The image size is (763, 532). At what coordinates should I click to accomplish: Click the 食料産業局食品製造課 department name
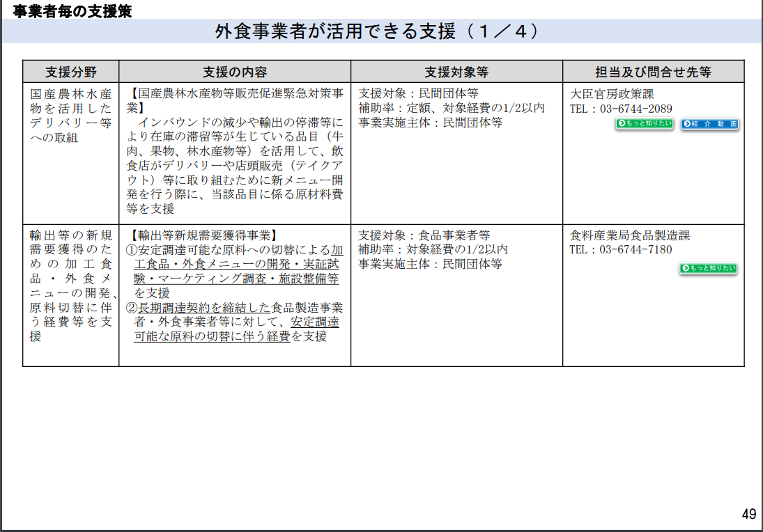pos(630,235)
